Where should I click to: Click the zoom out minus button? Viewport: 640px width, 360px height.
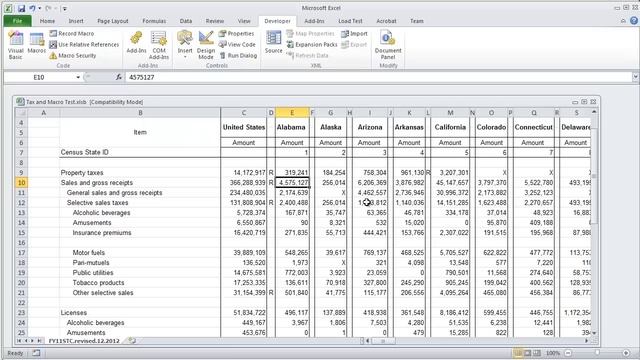[568, 353]
